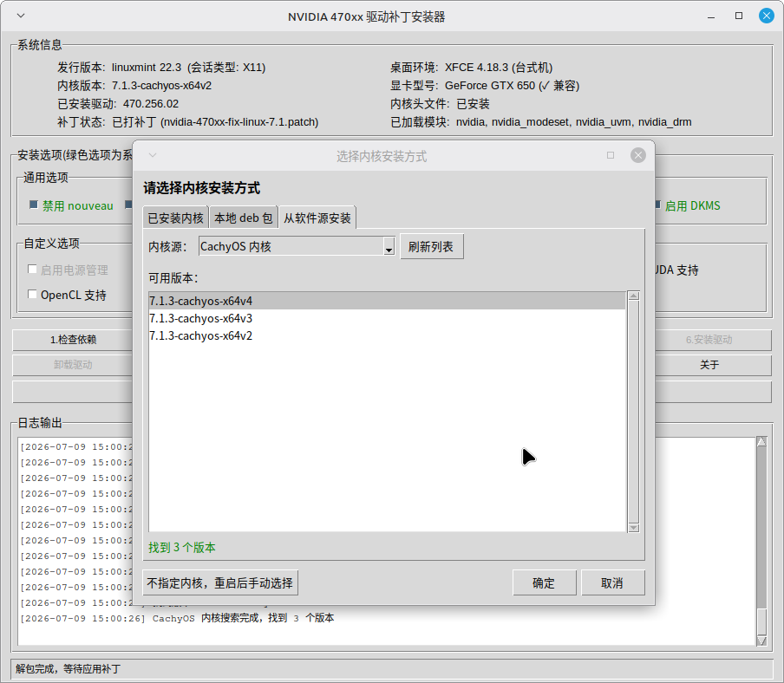Open the main window title bar menu chevron

click(x=21, y=16)
